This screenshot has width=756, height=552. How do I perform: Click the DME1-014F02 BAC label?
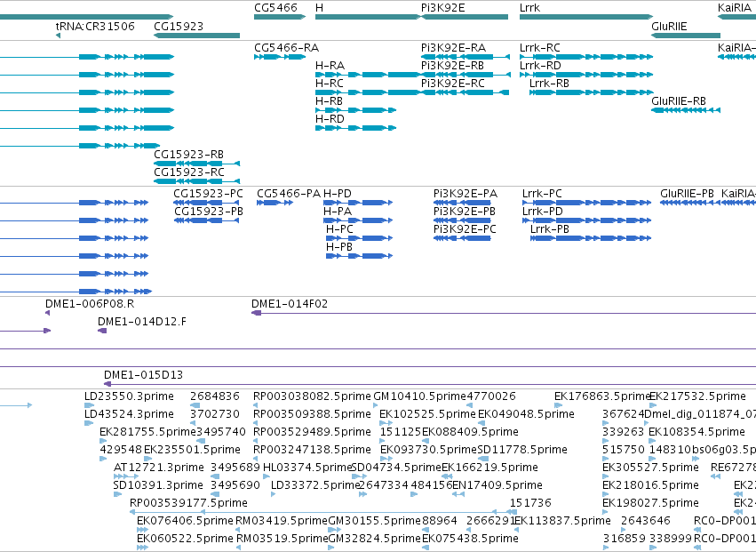(290, 304)
